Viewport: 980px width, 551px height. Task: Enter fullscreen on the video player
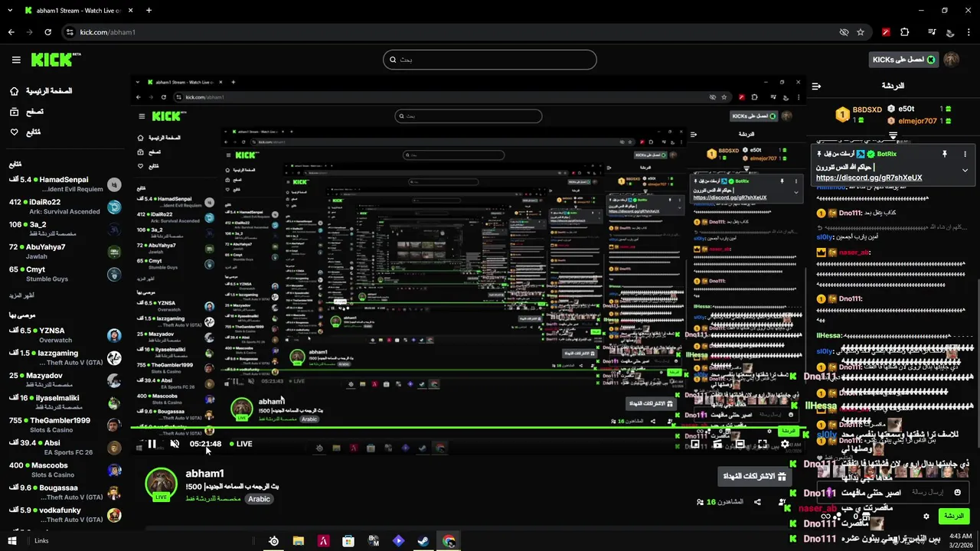[763, 444]
